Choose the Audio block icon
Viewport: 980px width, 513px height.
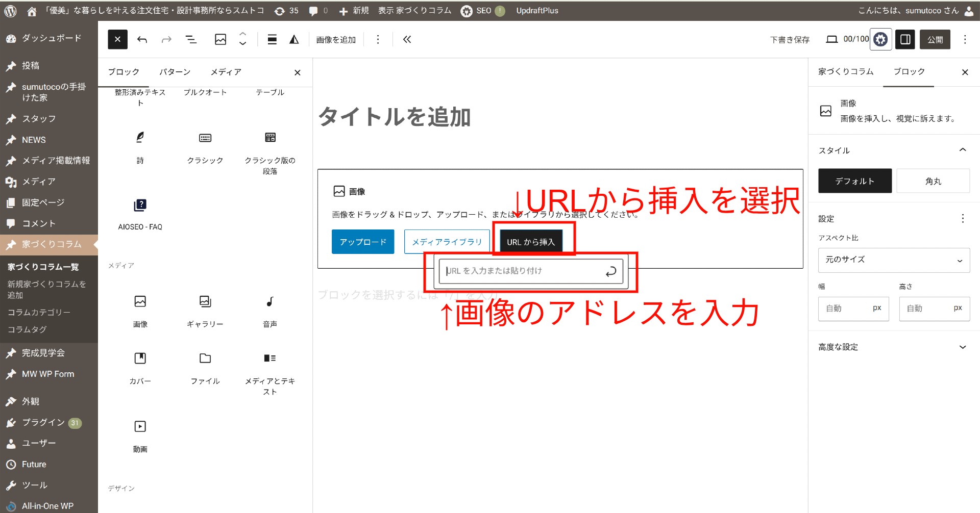click(x=270, y=302)
